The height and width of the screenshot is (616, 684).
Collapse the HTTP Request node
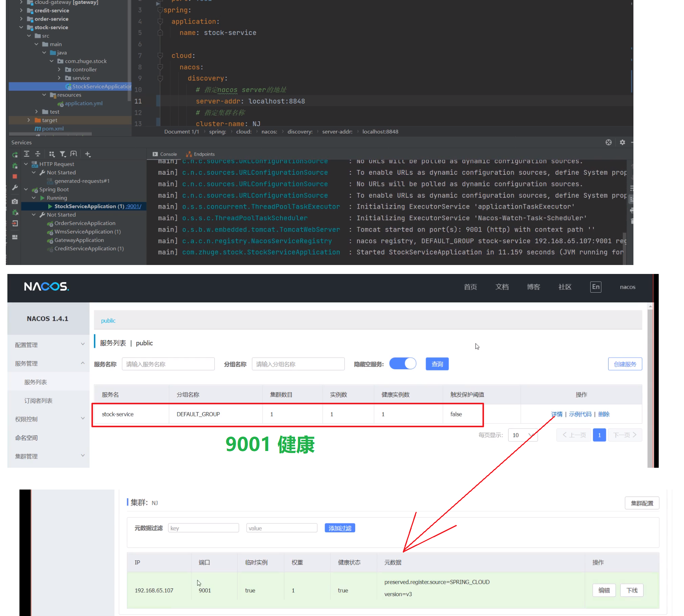coord(26,164)
